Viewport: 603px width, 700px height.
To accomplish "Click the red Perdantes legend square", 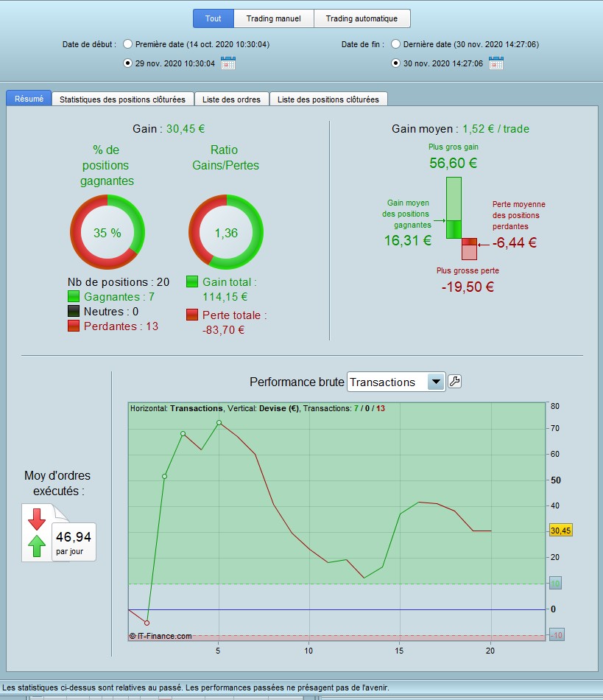I will (74, 326).
